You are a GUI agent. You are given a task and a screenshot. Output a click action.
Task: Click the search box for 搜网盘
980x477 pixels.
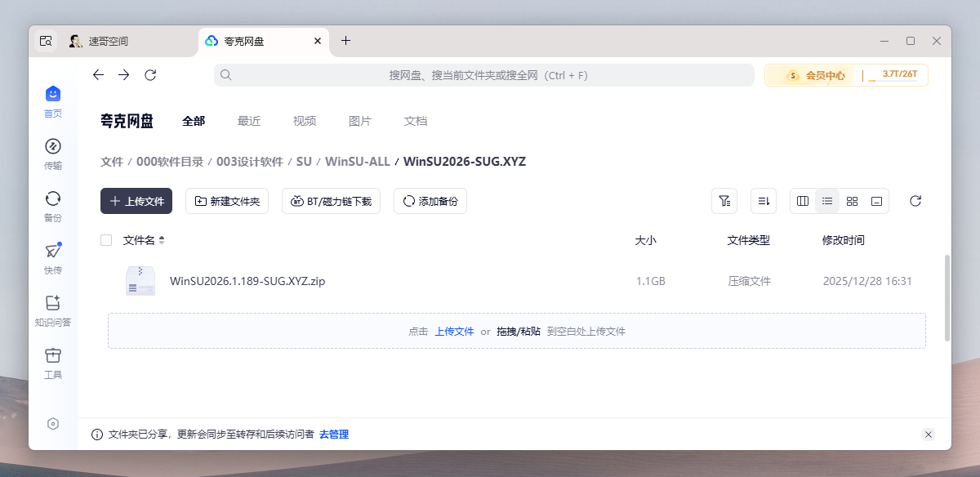483,75
